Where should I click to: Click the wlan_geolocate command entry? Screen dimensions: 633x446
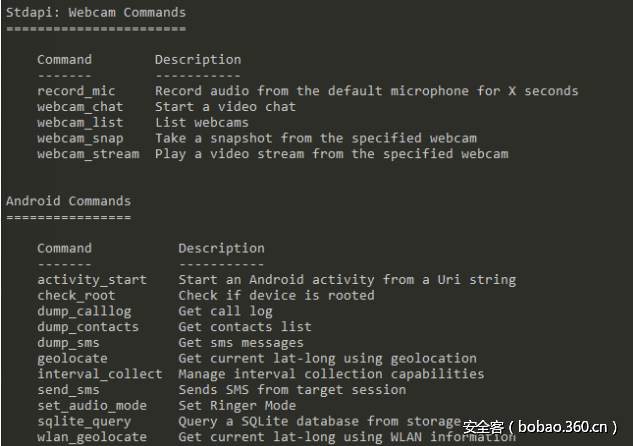click(92, 437)
